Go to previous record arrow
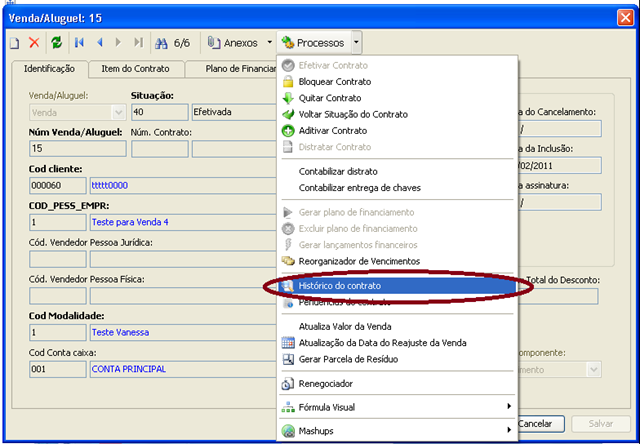Image resolution: width=640 pixels, height=444 pixels. [100, 42]
